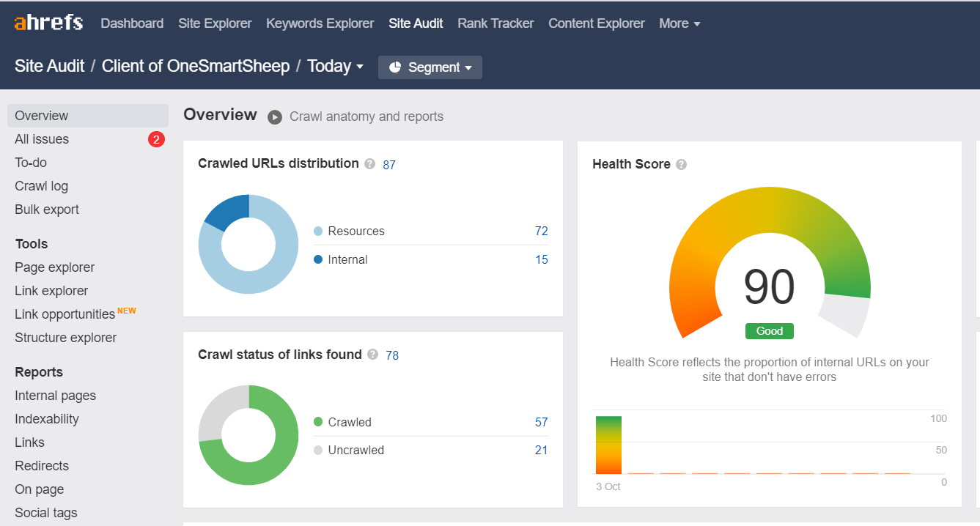Click the total crawled URLs count 87
The width and height of the screenshot is (980, 526).
pos(389,165)
